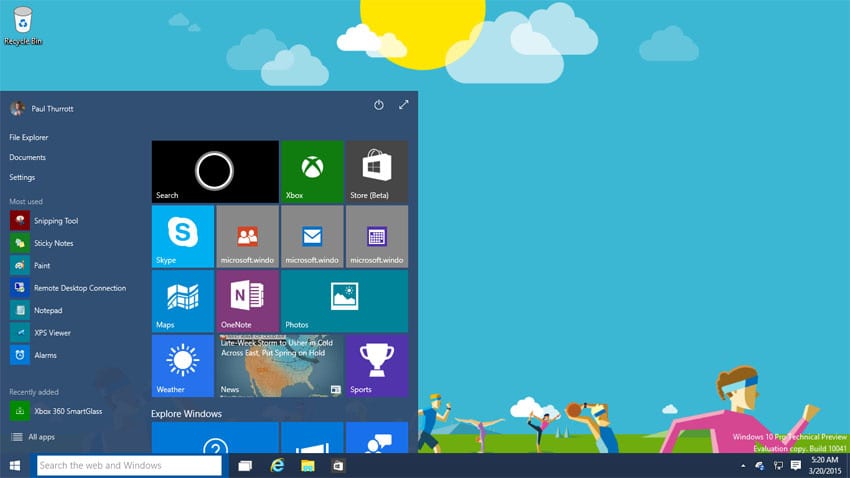850x478 pixels.
Task: Select Settings in the Start menu
Action: pyautogui.click(x=22, y=177)
